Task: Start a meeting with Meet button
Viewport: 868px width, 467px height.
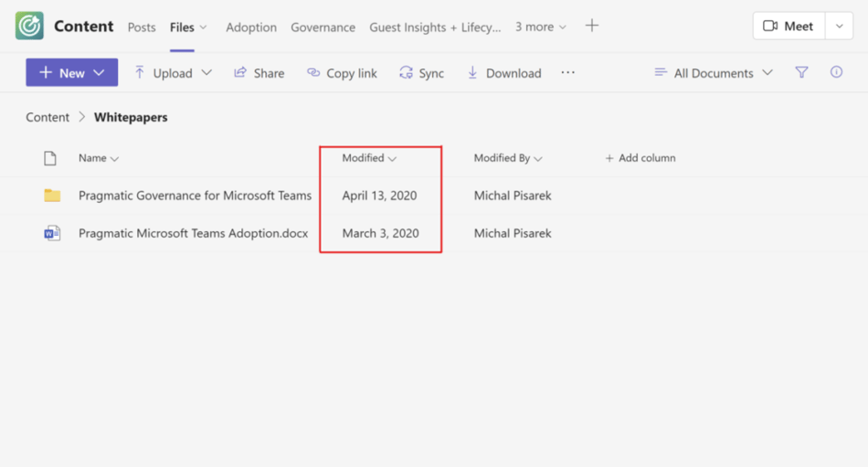Action: [x=789, y=26]
